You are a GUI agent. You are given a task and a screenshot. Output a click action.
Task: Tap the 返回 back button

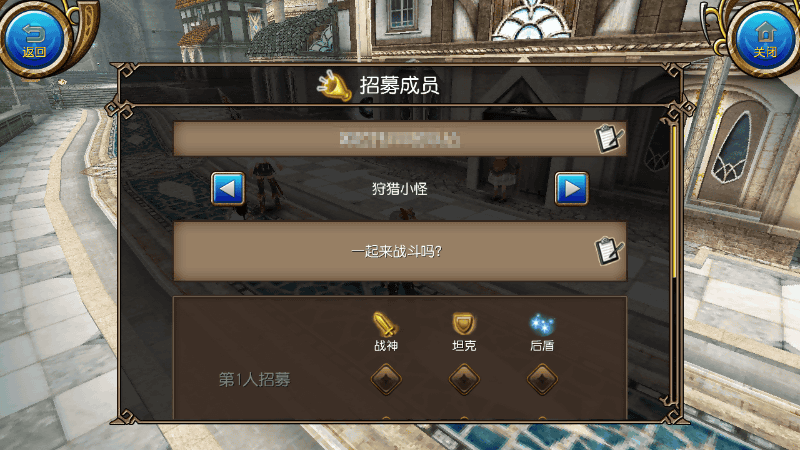click(x=34, y=40)
